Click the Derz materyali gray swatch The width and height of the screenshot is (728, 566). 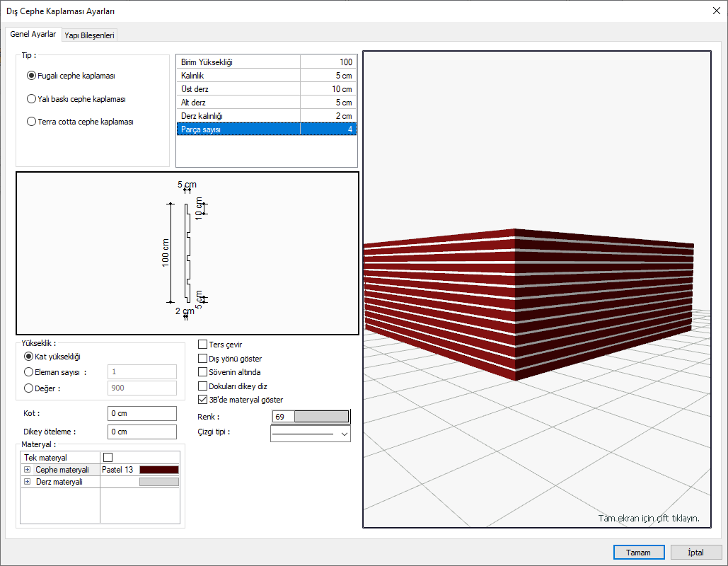[159, 482]
